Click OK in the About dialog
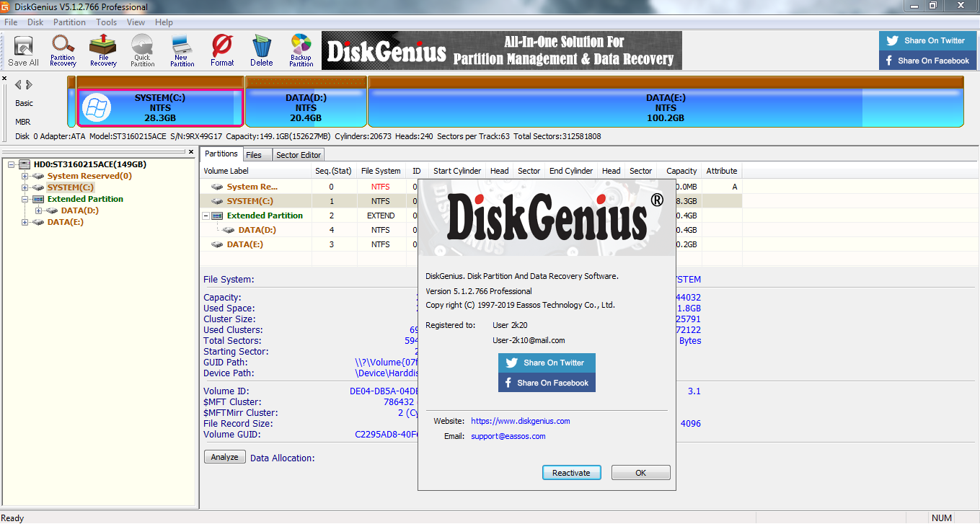Viewport: 980px width, 524px height. click(641, 473)
